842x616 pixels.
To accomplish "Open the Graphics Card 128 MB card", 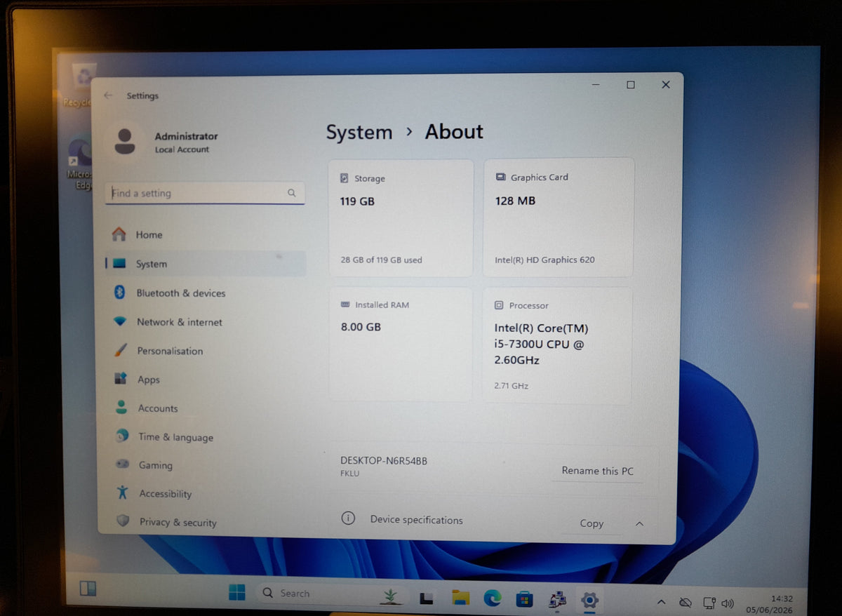I will tap(559, 217).
